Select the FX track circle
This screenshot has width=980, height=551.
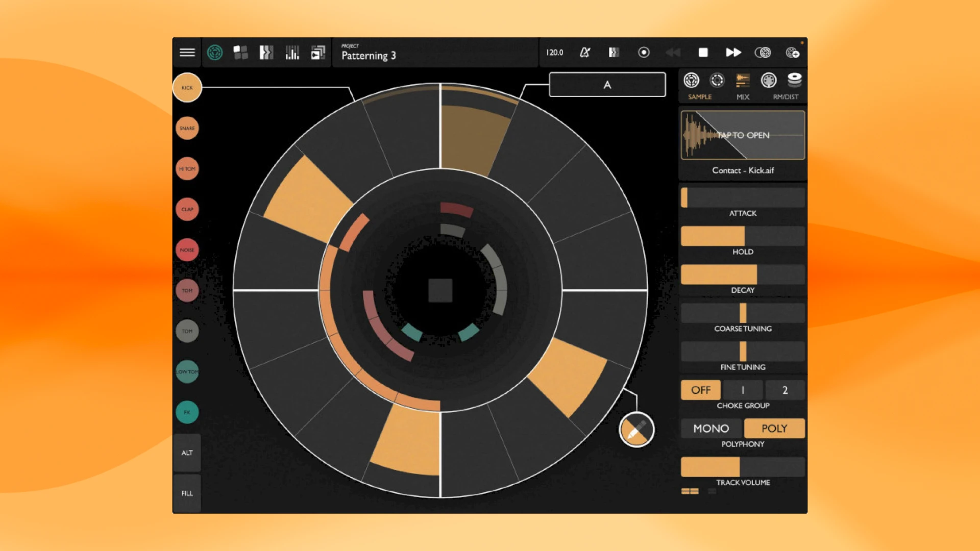coord(187,412)
